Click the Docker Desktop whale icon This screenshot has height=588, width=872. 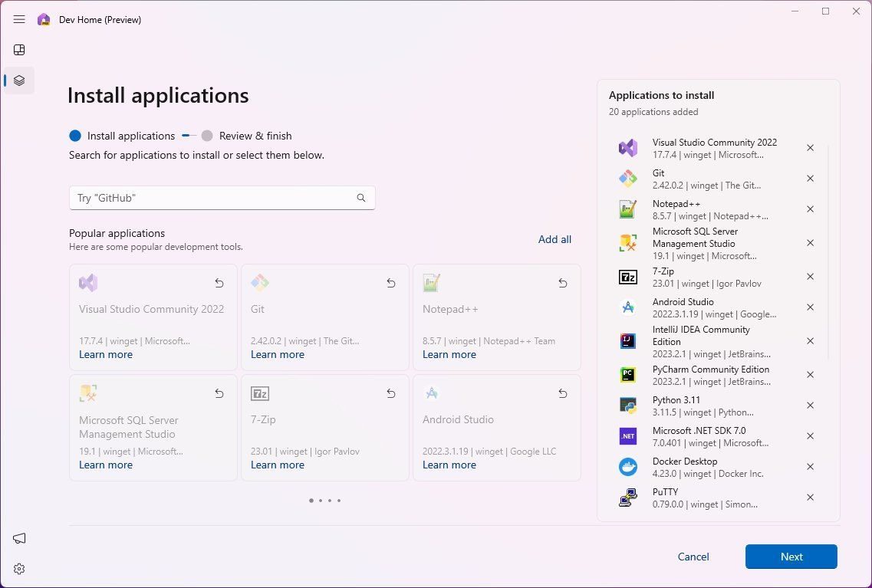628,467
